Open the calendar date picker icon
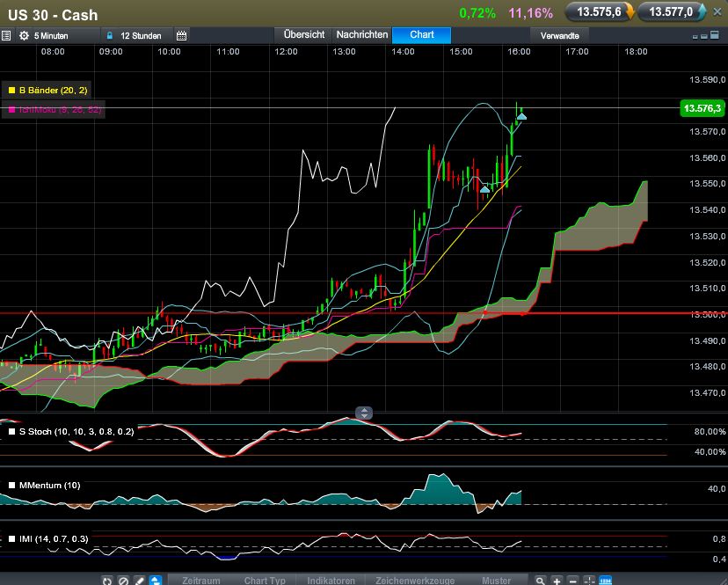The height and width of the screenshot is (585, 728). point(181,35)
